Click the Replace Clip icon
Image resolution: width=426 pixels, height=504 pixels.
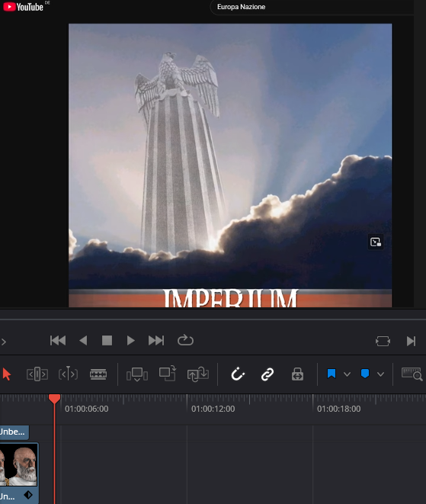pyautogui.click(x=198, y=374)
